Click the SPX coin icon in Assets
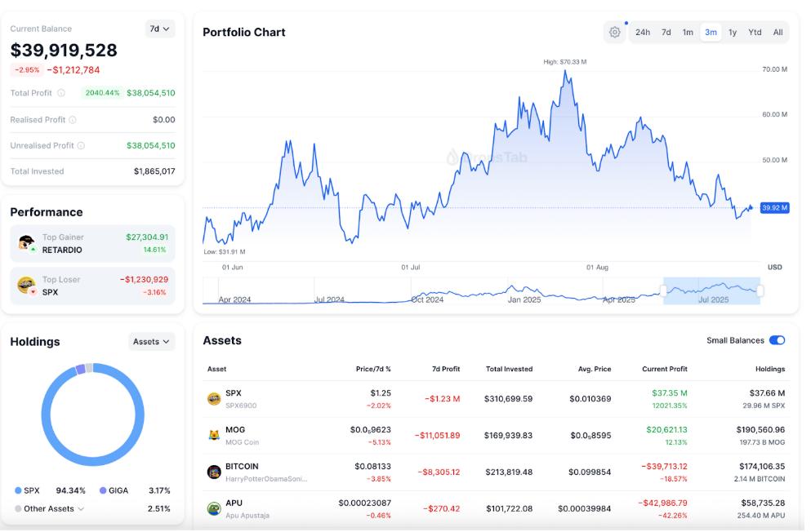 [214, 398]
